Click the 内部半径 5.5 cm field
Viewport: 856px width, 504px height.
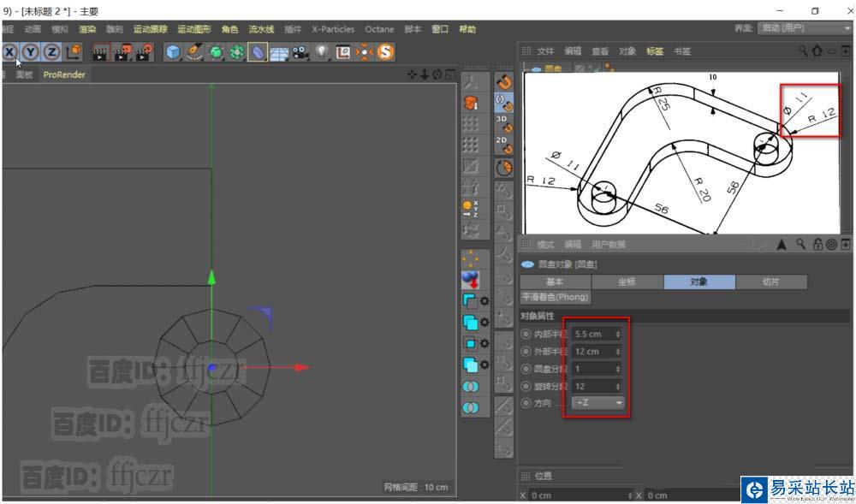[x=591, y=334]
